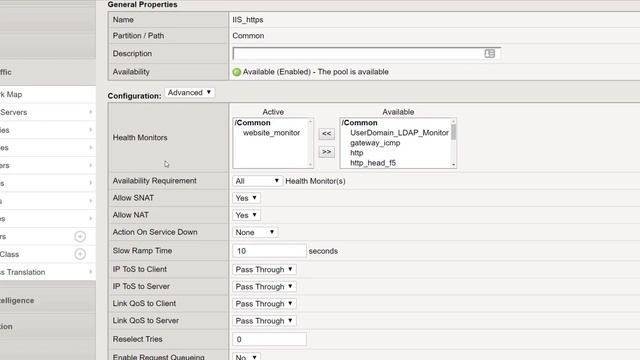Image resolution: width=640 pixels, height=360 pixels.
Task: Open the Enable Request Queueing dropdown
Action: tap(246, 356)
